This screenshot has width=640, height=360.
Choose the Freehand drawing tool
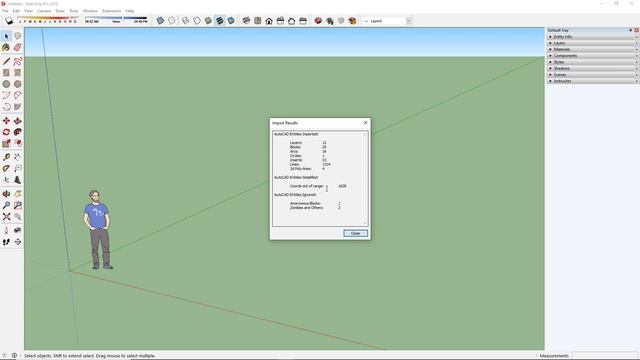click(18, 62)
